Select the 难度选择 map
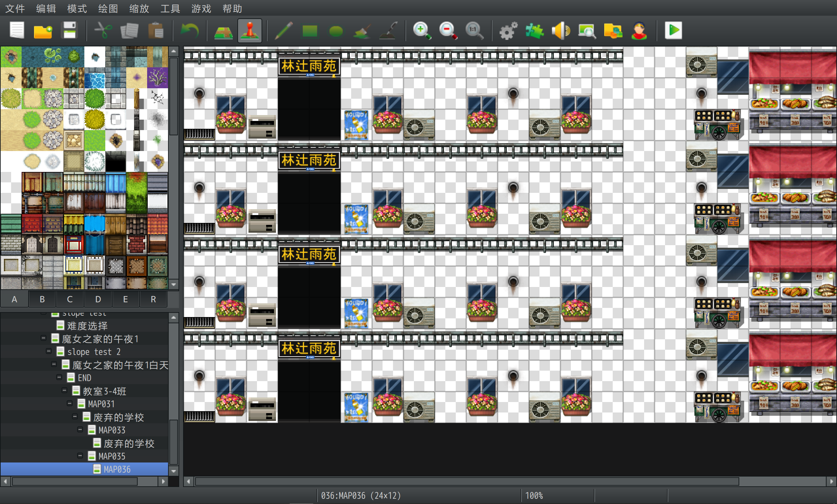The height and width of the screenshot is (504, 837). pos(87,326)
